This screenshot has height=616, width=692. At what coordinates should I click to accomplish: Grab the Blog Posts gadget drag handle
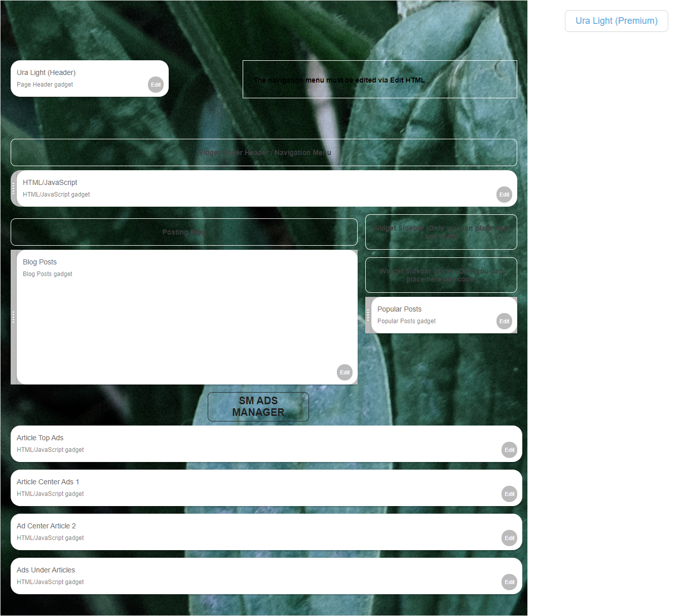point(14,317)
